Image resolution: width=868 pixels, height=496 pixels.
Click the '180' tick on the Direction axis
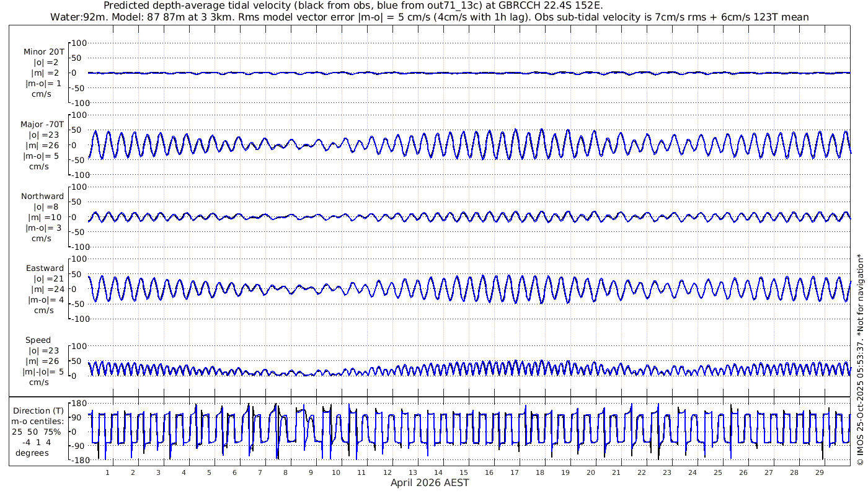coord(78,404)
